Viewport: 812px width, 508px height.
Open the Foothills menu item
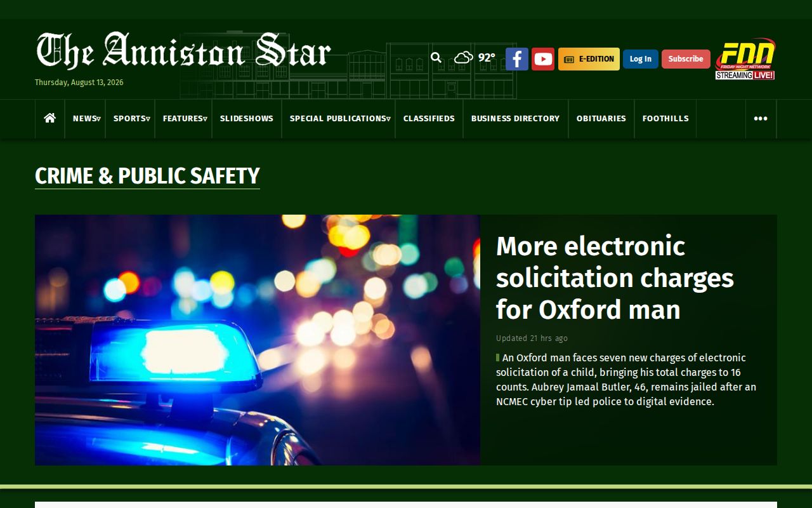tap(665, 119)
